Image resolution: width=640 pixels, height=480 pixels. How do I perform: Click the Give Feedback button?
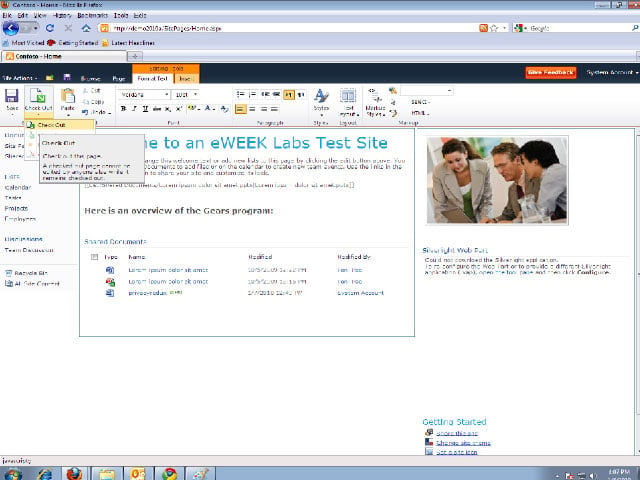(x=551, y=72)
